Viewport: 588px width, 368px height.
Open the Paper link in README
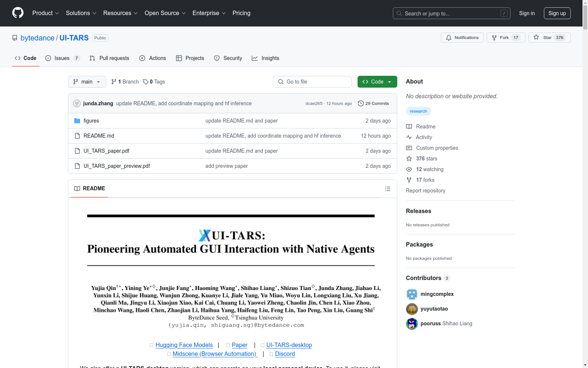pyautogui.click(x=240, y=345)
